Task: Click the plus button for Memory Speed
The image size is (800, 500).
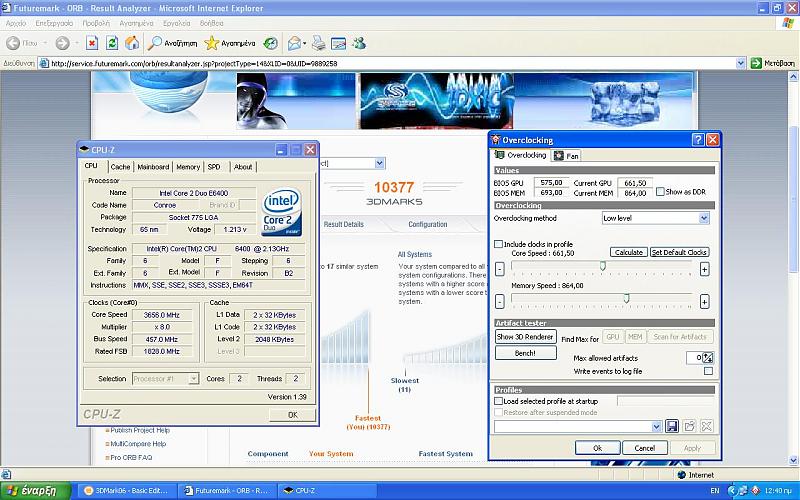Action: [x=705, y=302]
